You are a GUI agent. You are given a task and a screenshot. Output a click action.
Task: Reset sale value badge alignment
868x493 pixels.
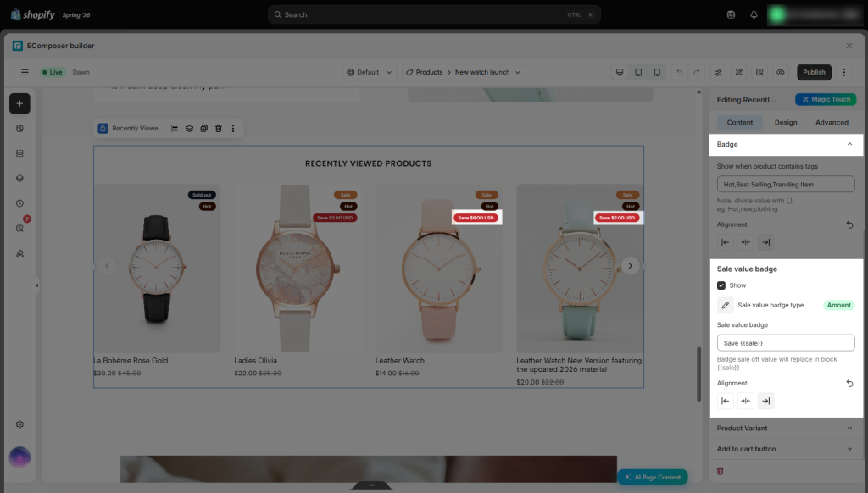tap(849, 383)
